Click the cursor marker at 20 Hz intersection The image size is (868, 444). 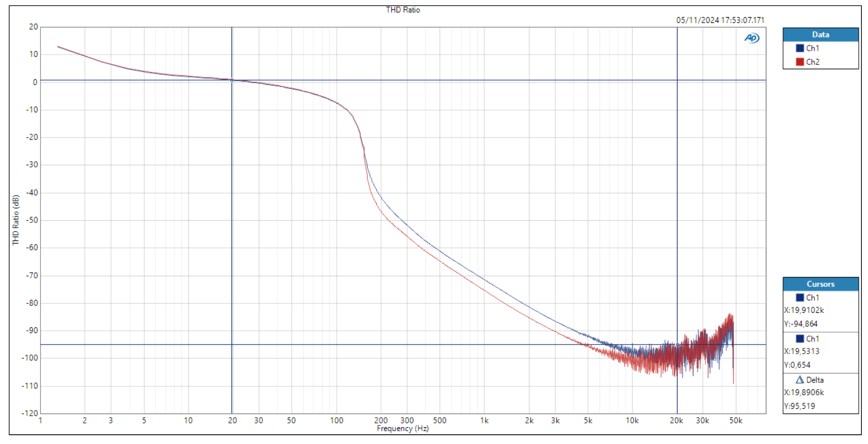click(232, 80)
